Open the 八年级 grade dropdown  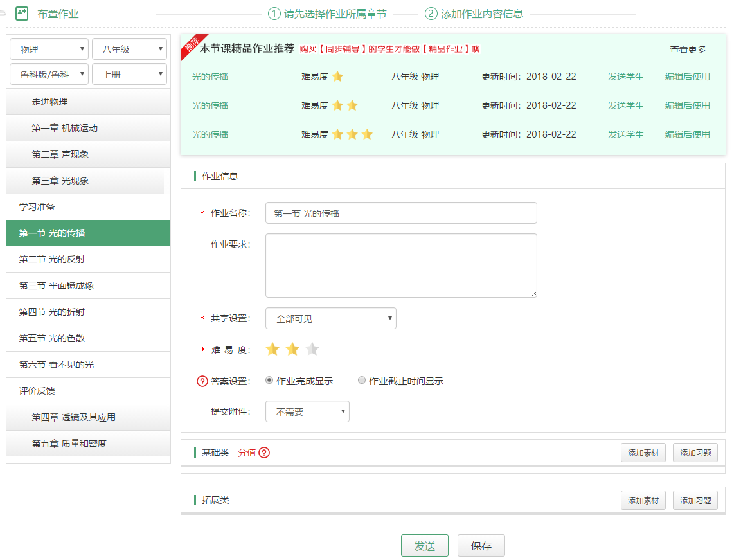129,49
